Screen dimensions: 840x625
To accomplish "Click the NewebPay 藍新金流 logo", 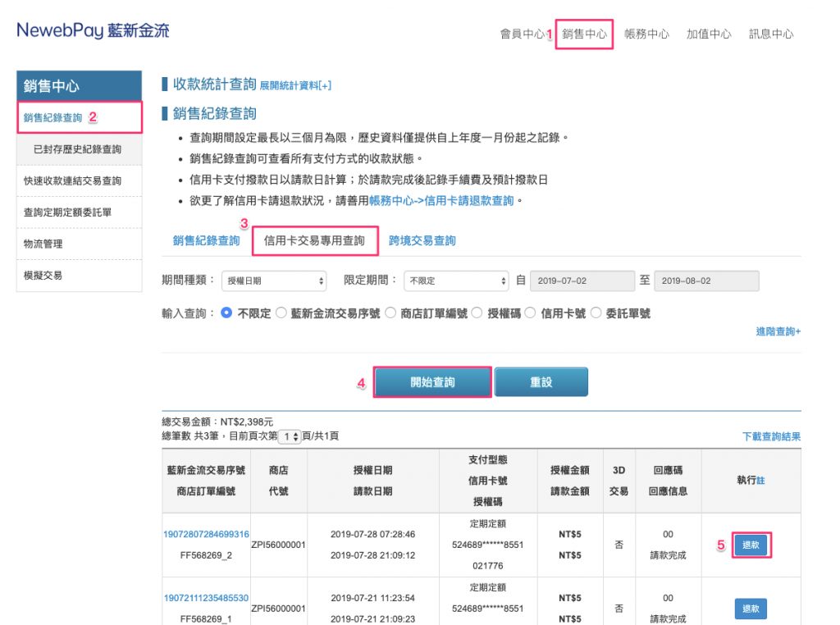I will point(93,31).
